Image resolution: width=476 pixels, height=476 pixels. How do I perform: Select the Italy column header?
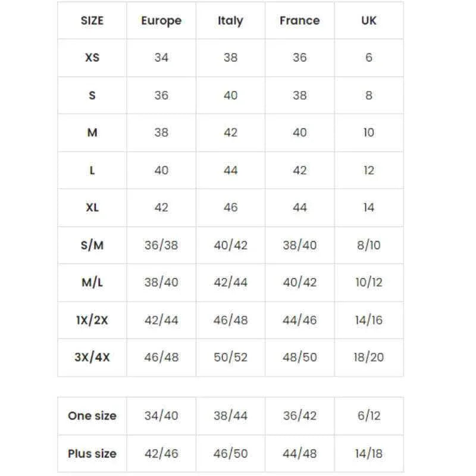pyautogui.click(x=230, y=21)
